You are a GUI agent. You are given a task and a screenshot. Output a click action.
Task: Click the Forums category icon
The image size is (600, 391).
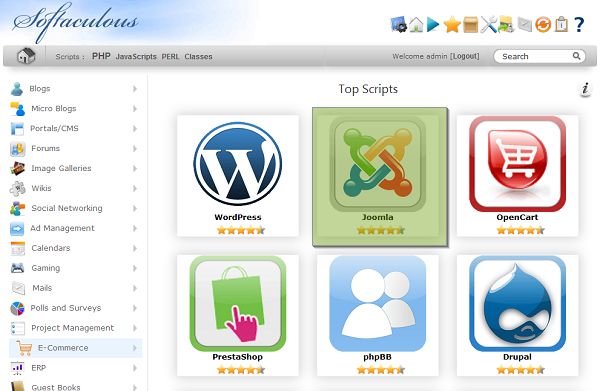(x=18, y=149)
